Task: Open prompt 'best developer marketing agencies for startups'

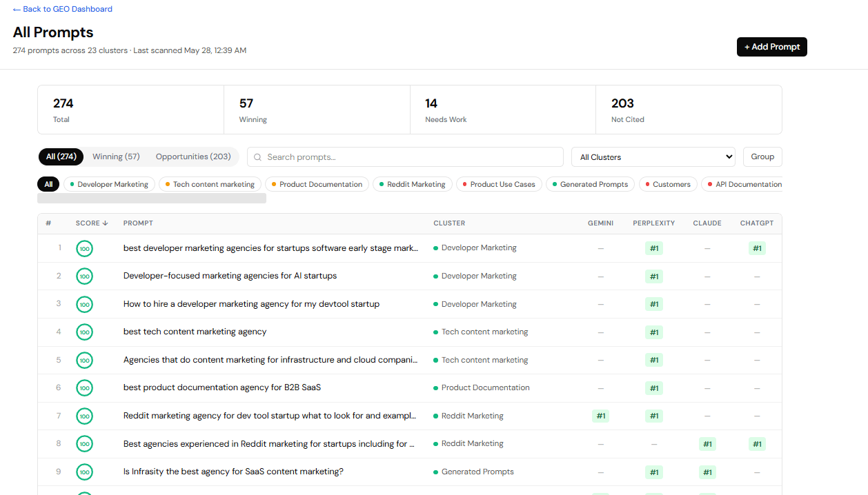Action: tap(270, 248)
